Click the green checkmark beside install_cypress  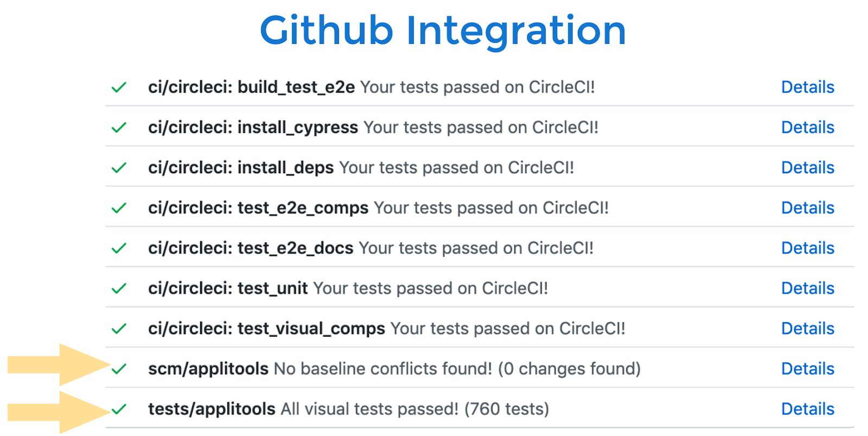(x=119, y=128)
